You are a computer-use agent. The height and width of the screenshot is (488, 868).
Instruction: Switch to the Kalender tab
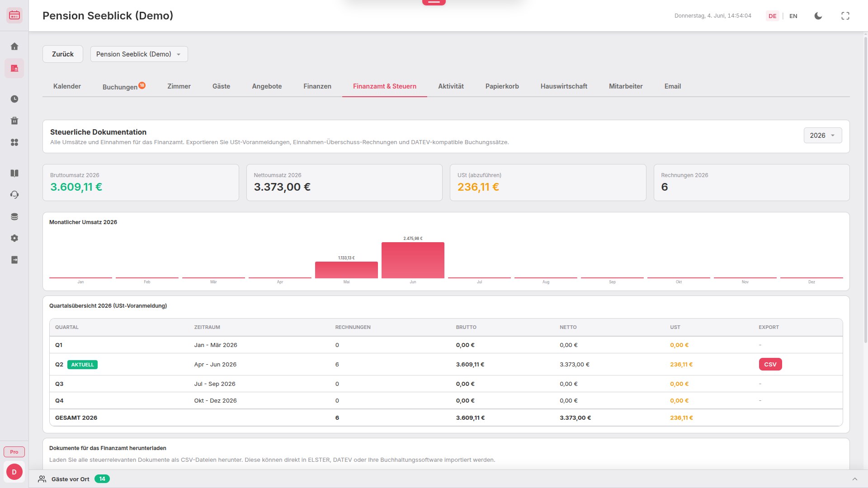click(x=67, y=86)
